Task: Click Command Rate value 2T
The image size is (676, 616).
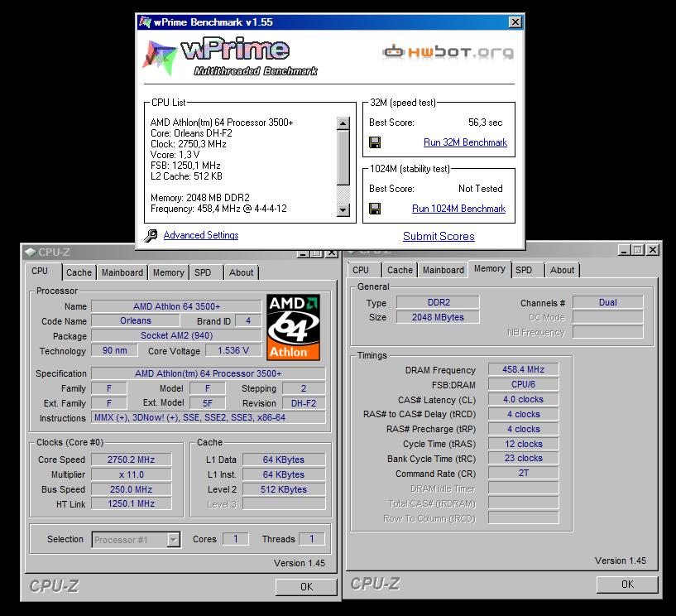Action: tap(524, 474)
